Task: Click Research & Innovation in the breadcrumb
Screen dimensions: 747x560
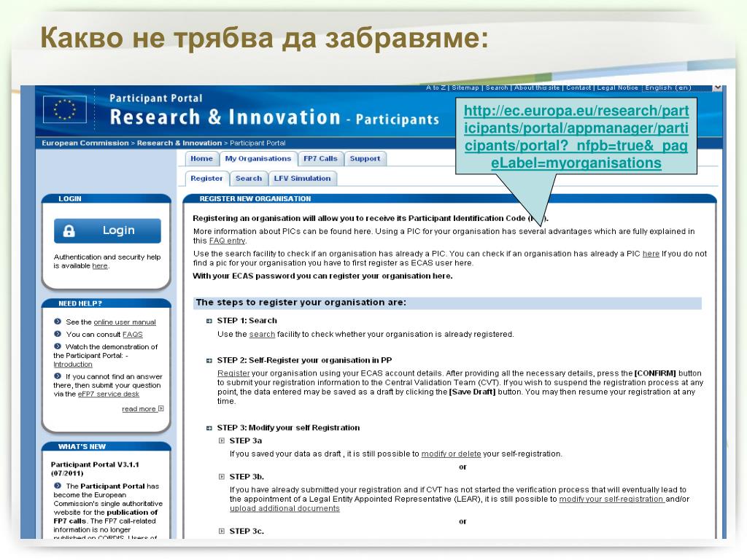Action: pos(179,143)
